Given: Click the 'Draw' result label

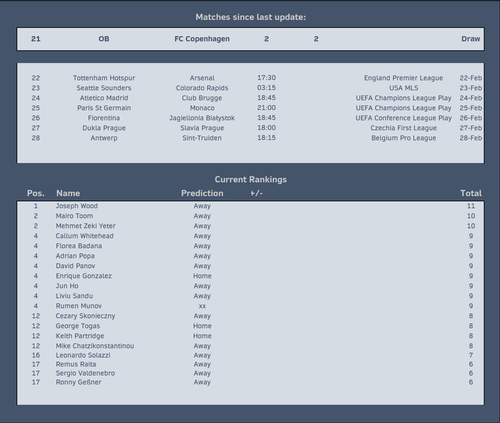Looking at the screenshot, I should pos(471,39).
